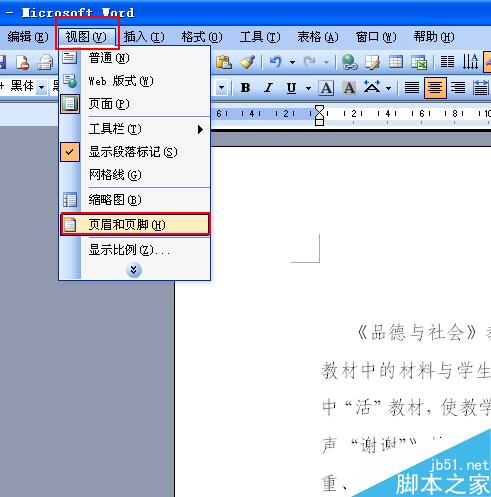Click the horizontal ruler at mark 4
Image resolution: width=491 pixels, height=497 pixels.
click(x=388, y=114)
